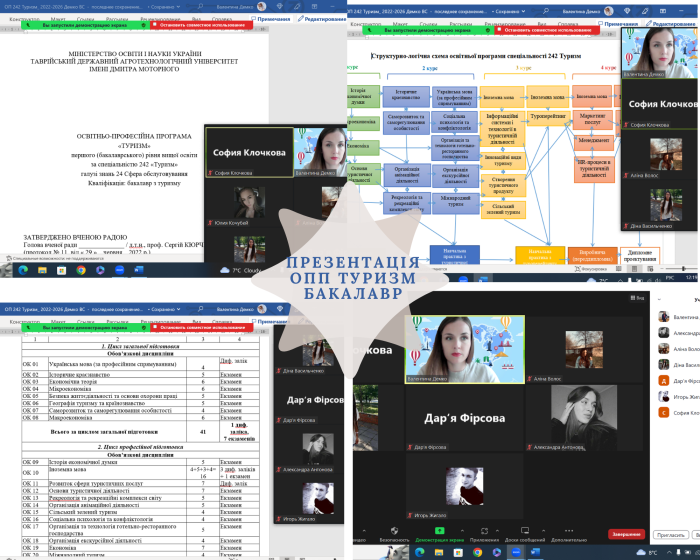
Task: Open Edge in the Zoom gallery screenshot taskbar
Action: 420,552
